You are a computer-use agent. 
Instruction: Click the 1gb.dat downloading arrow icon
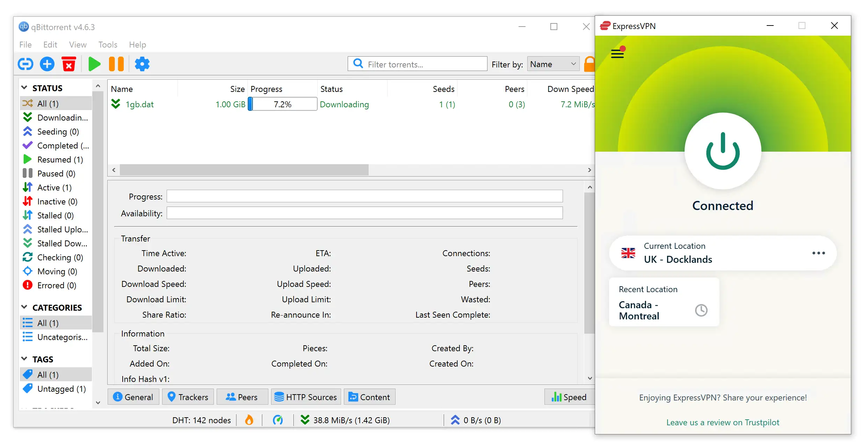click(x=116, y=104)
